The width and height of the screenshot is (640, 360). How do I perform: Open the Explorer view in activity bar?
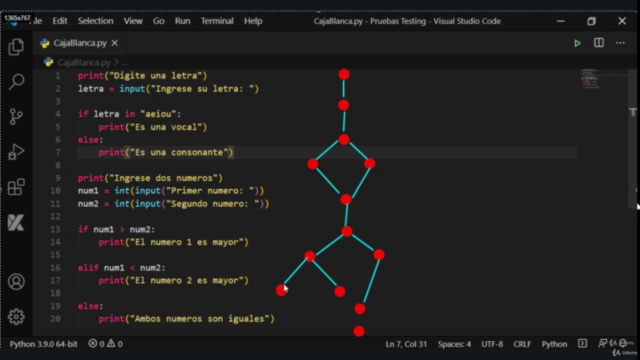(x=16, y=47)
